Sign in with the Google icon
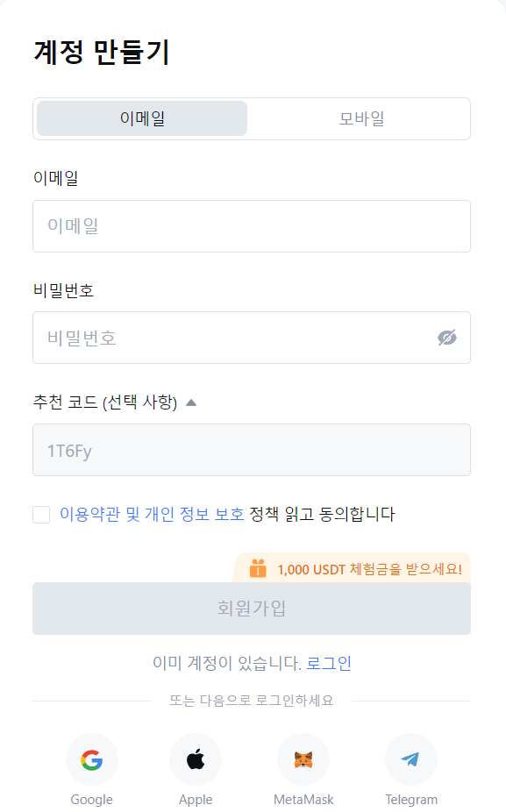The height and width of the screenshot is (812, 506). (91, 759)
